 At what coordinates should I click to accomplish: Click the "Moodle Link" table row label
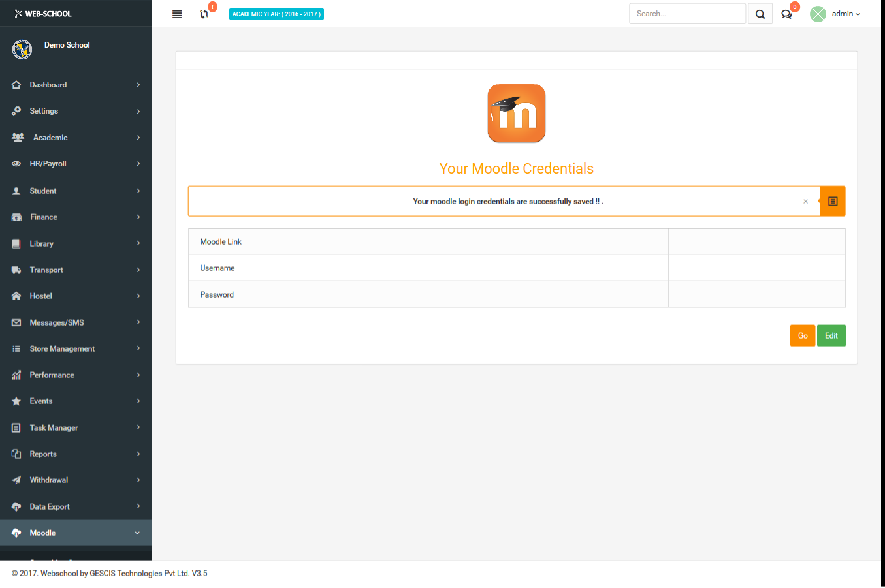[x=221, y=242]
